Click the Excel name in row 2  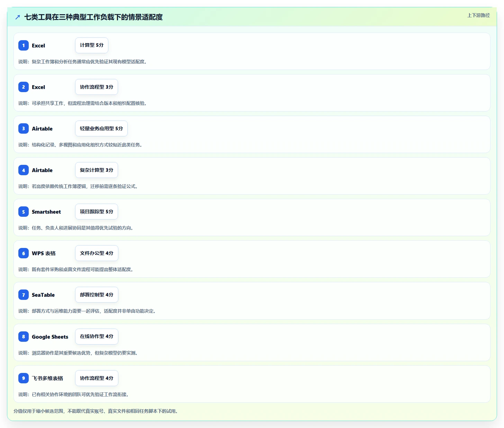(x=38, y=87)
